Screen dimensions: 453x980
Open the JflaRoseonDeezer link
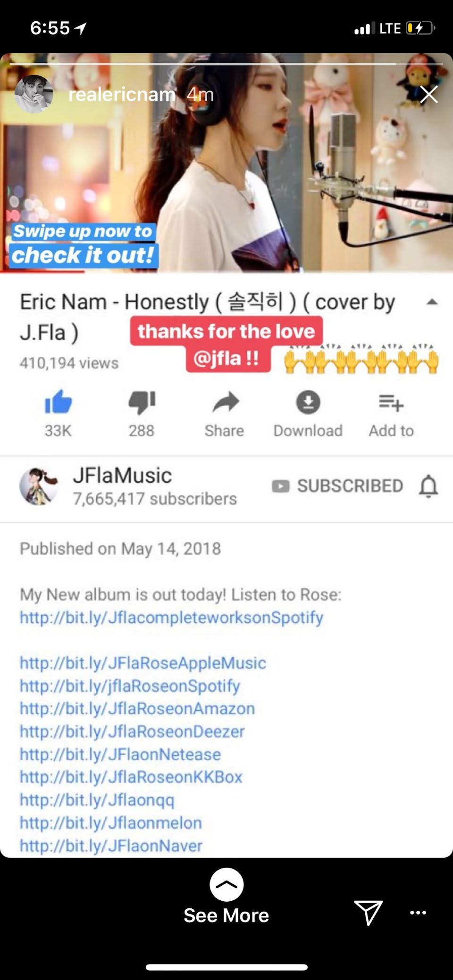[132, 732]
